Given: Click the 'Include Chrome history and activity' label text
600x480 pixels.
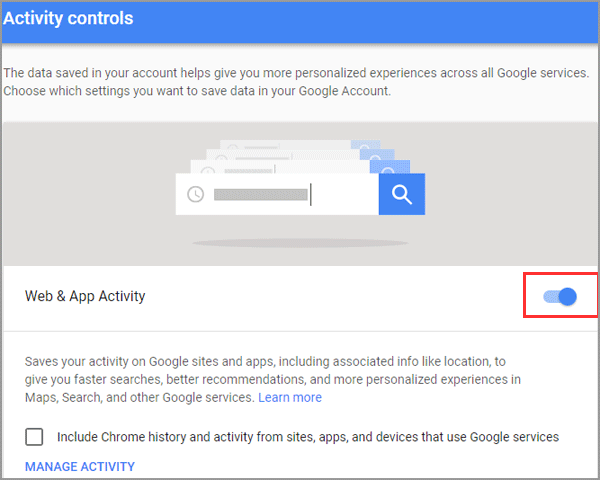Looking at the screenshot, I should tap(308, 437).
